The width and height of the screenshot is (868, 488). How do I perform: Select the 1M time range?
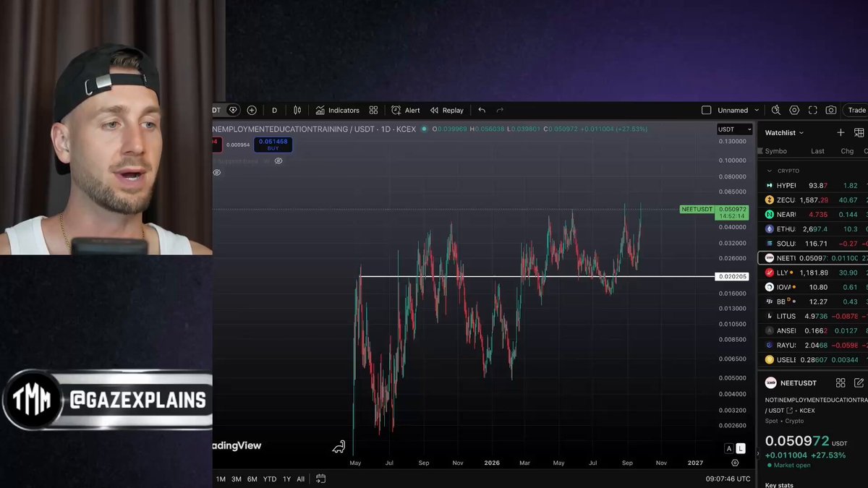pyautogui.click(x=221, y=479)
